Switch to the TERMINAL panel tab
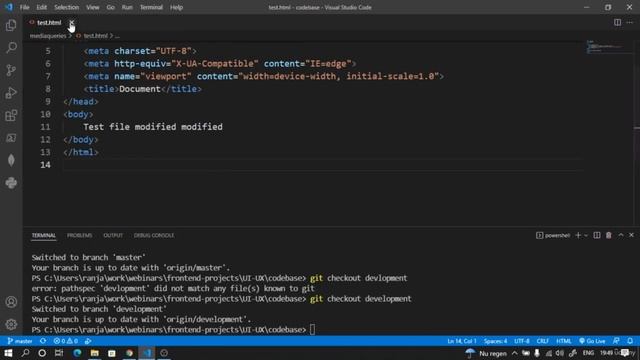640x360 pixels. coord(44,236)
